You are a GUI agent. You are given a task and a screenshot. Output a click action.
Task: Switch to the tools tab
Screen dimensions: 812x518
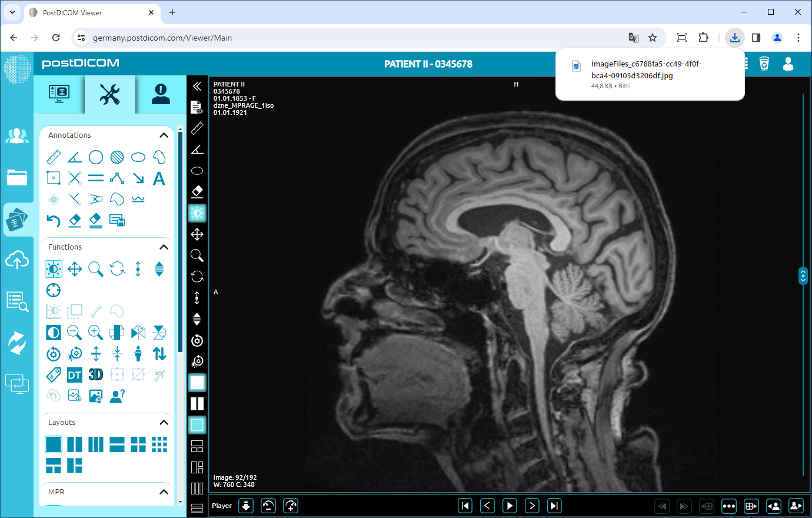[109, 94]
